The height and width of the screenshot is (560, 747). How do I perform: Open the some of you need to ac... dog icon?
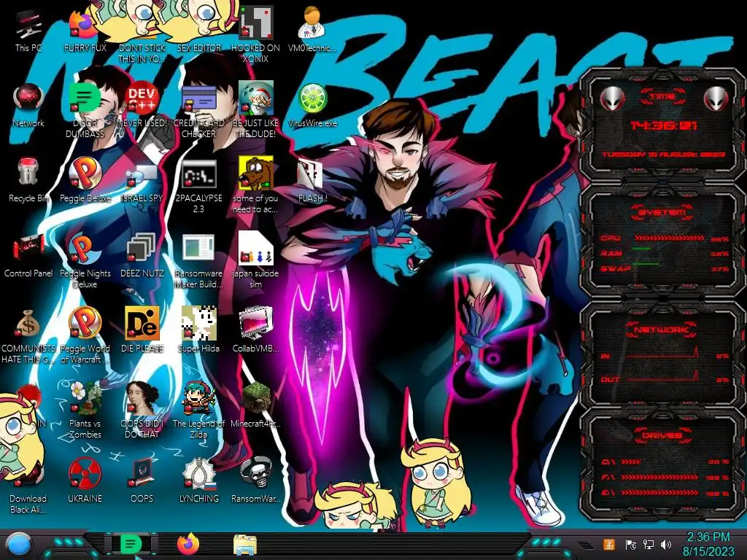[256, 174]
